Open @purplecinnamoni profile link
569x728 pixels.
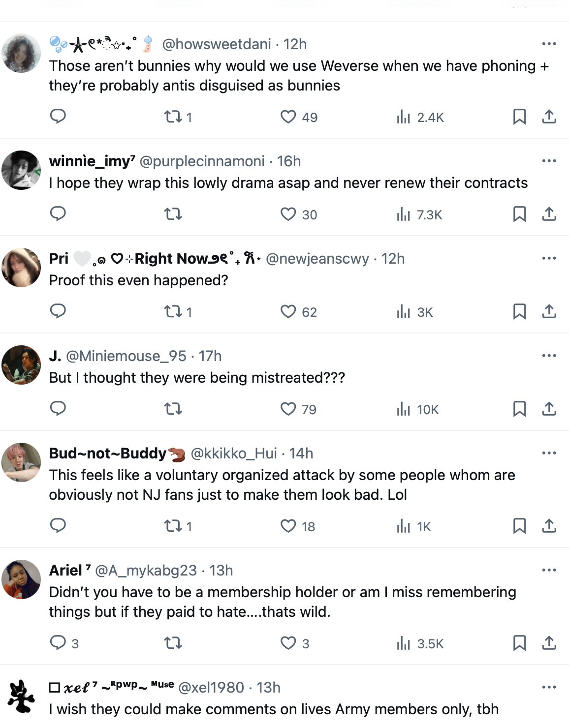[202, 161]
